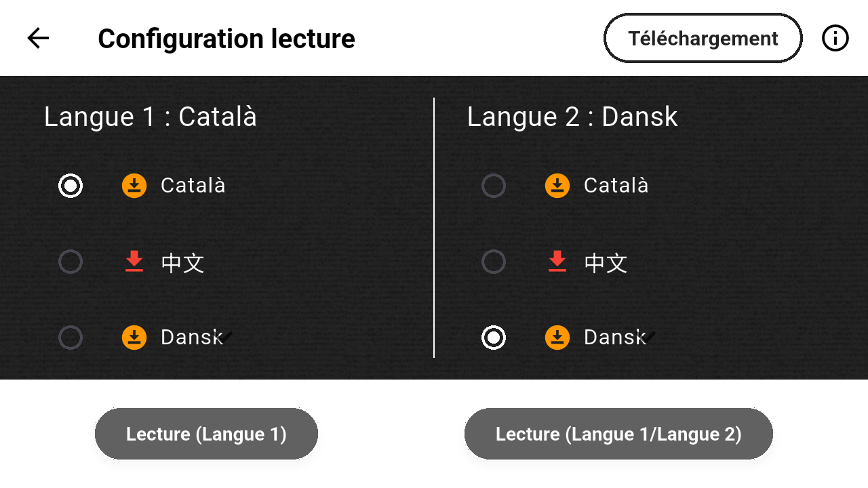Select Català radio button for Langue 1
The image size is (868, 488).
[71, 186]
